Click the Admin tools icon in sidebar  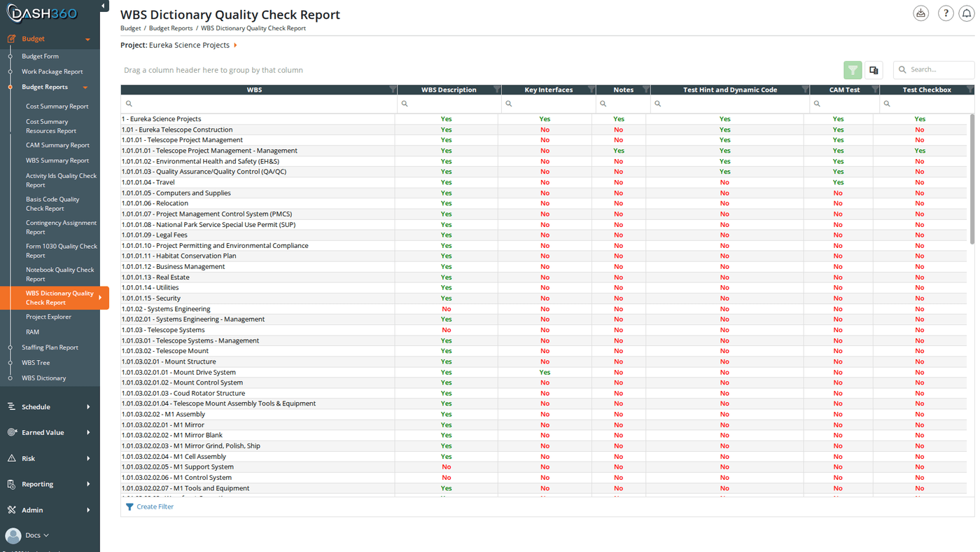pyautogui.click(x=11, y=510)
